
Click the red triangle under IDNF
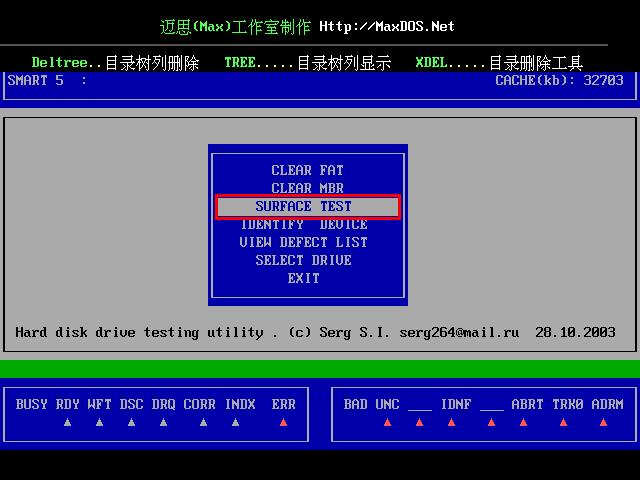tap(451, 422)
